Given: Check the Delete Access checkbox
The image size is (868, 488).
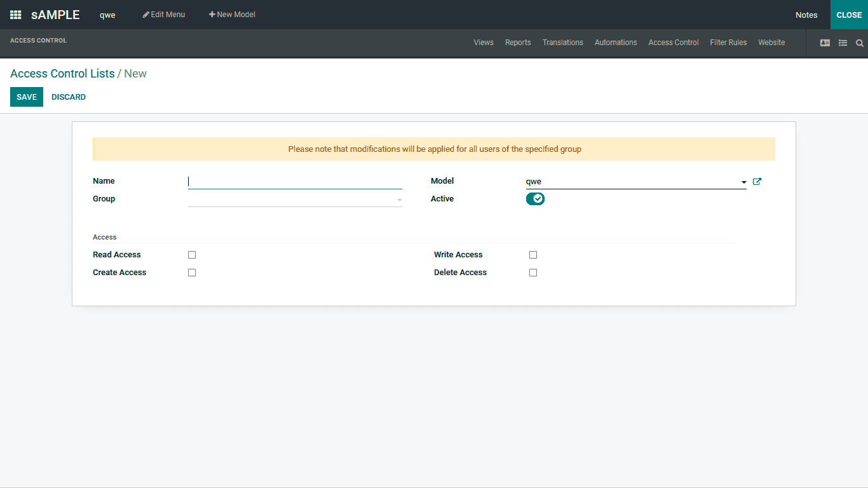Looking at the screenshot, I should (x=533, y=272).
